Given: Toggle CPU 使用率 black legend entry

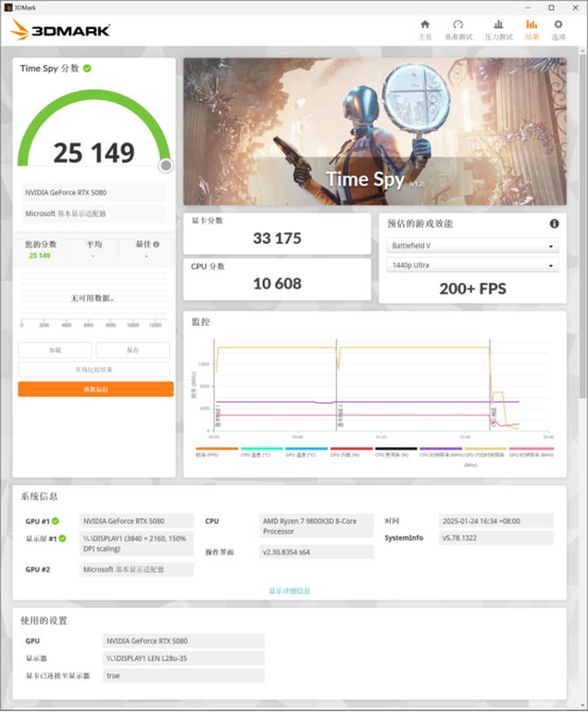Looking at the screenshot, I should [x=396, y=452].
